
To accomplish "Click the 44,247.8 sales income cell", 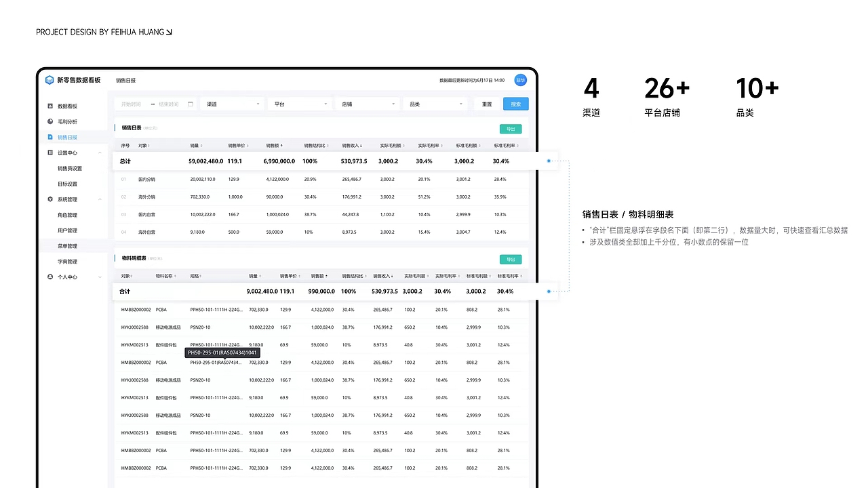I will point(351,215).
